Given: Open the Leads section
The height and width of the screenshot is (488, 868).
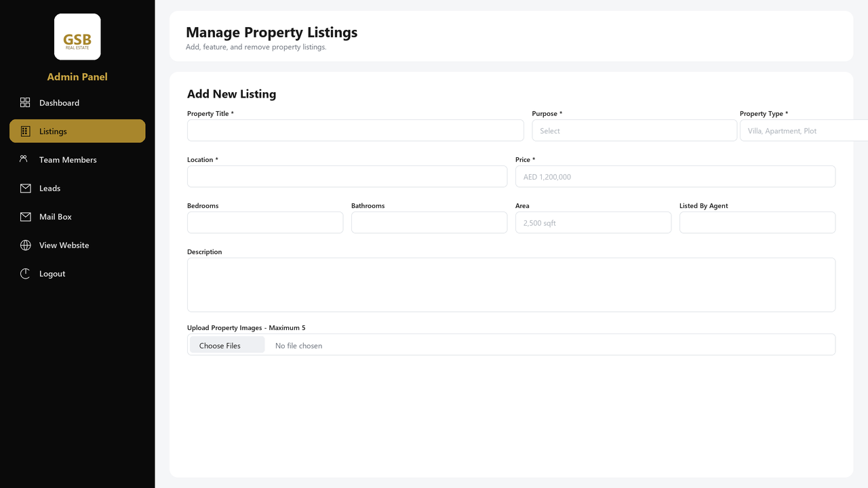Looking at the screenshot, I should click(77, 188).
